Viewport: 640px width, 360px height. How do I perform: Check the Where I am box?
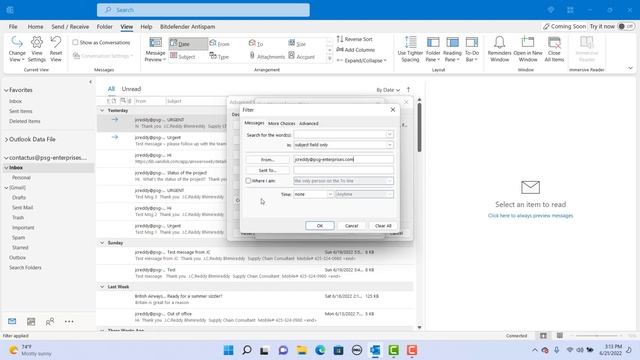point(248,180)
